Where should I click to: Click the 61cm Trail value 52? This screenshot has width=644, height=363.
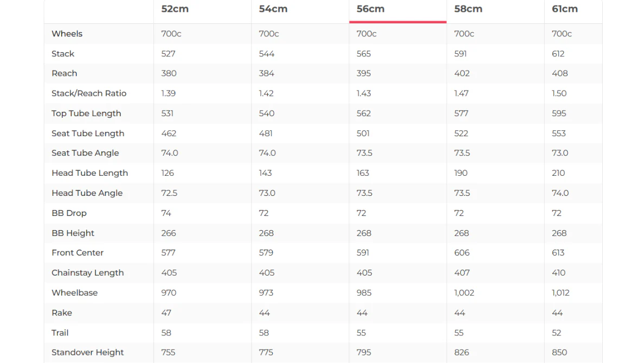point(557,333)
